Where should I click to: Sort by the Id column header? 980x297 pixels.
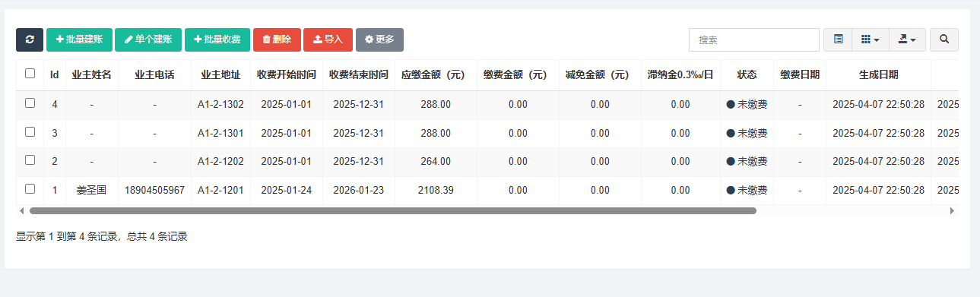[55, 75]
